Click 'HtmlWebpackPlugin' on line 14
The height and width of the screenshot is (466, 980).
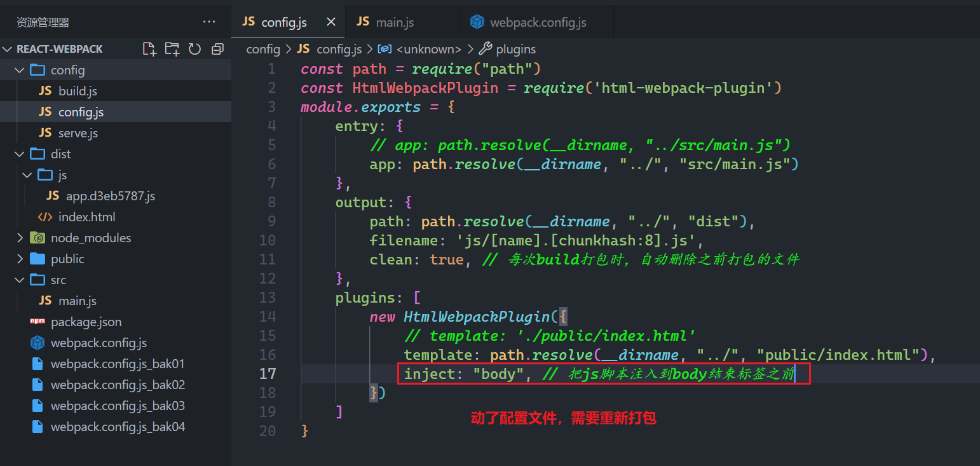[x=477, y=317]
